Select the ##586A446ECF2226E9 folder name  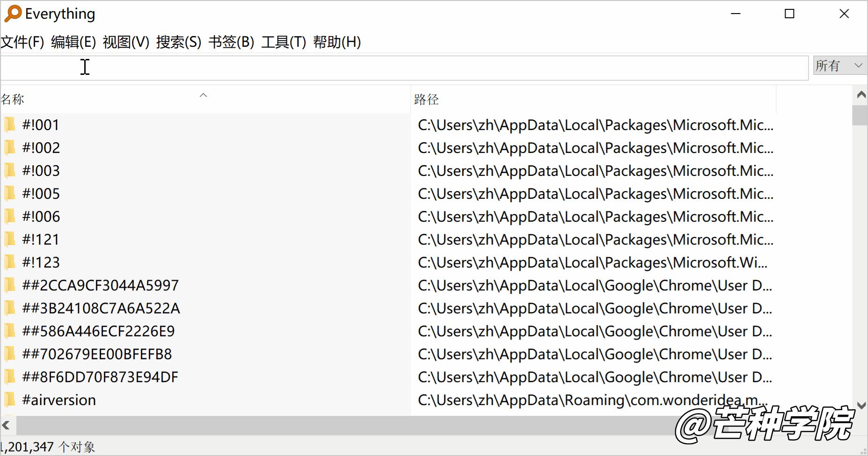[x=98, y=331]
